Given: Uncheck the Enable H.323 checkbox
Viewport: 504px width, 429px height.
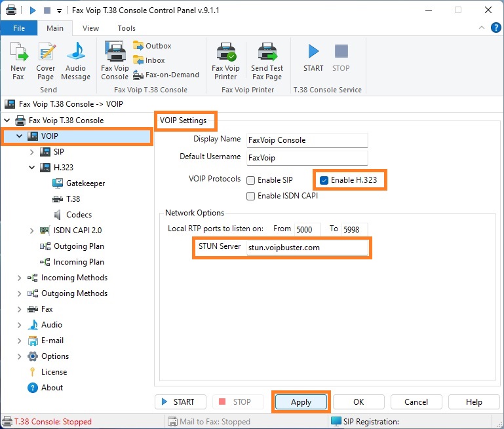Looking at the screenshot, I should click(x=324, y=180).
